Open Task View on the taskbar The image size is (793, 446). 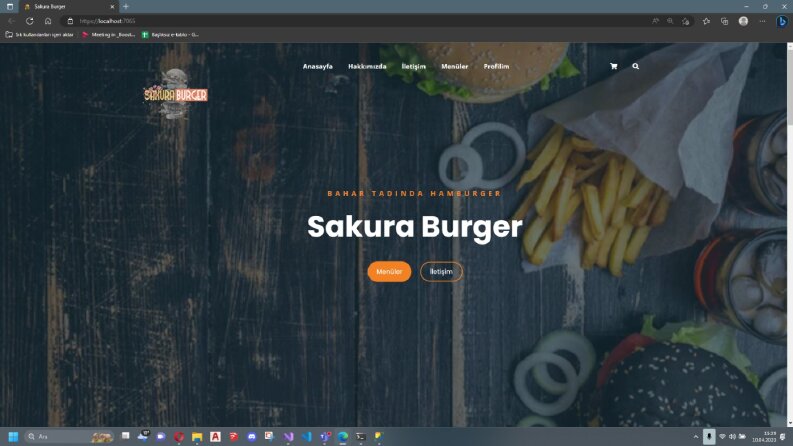125,436
